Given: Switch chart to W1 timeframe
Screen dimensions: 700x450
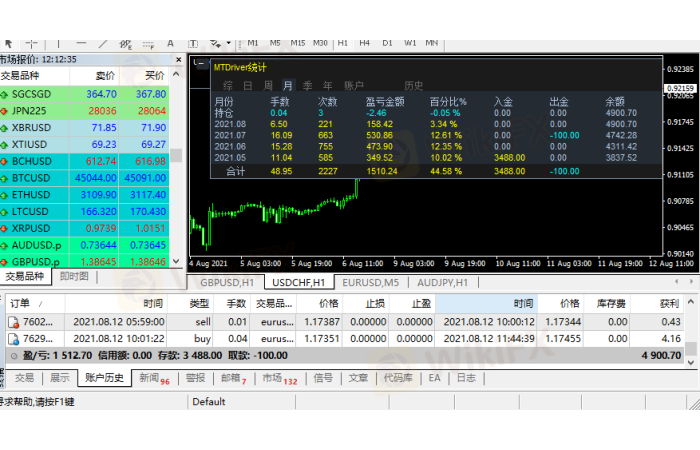Looking at the screenshot, I should 410,43.
